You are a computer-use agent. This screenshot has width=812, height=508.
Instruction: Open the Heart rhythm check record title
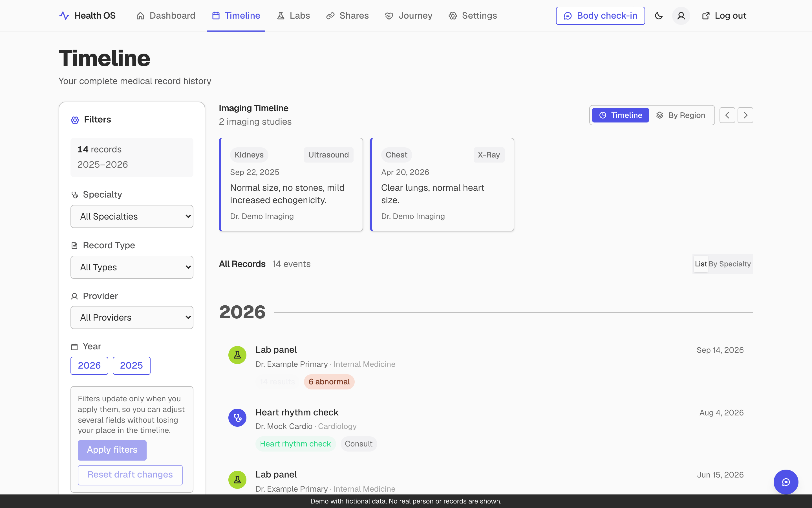pos(297,413)
